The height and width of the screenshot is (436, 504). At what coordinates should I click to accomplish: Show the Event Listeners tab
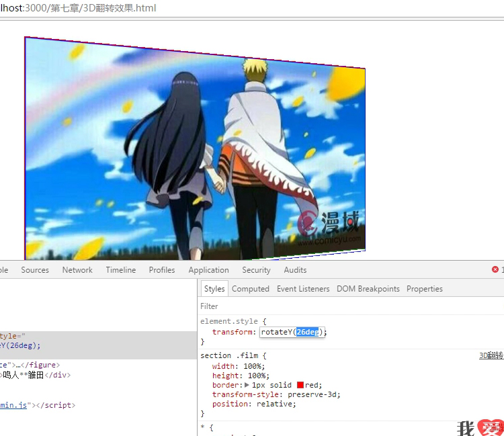pyautogui.click(x=303, y=288)
